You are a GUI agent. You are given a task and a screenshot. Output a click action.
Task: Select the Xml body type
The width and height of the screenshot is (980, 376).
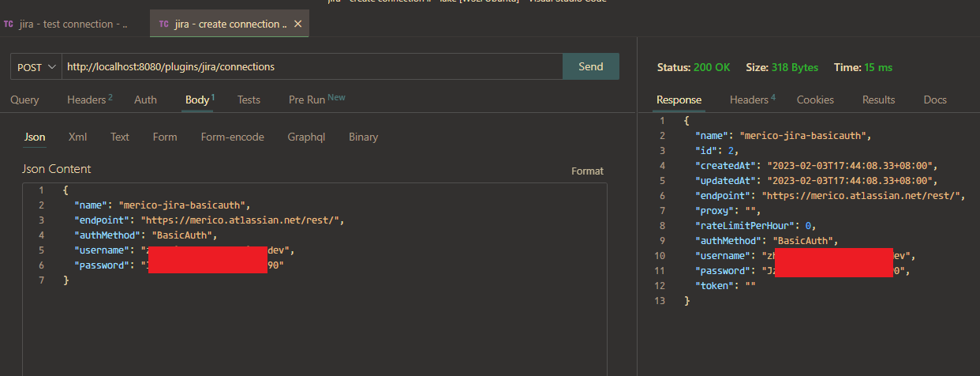(x=77, y=137)
